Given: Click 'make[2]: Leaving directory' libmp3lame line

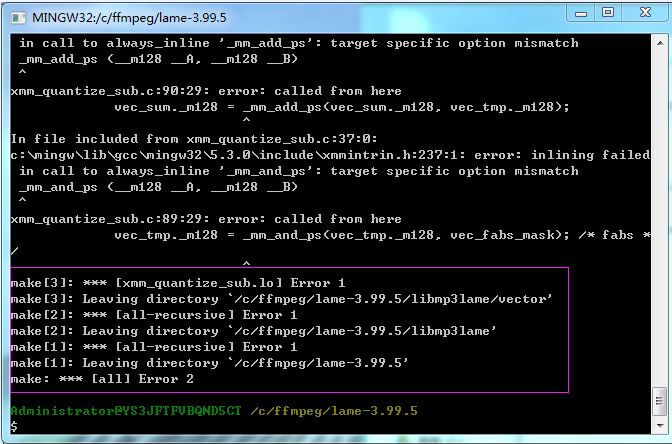Looking at the screenshot, I should point(253,331).
